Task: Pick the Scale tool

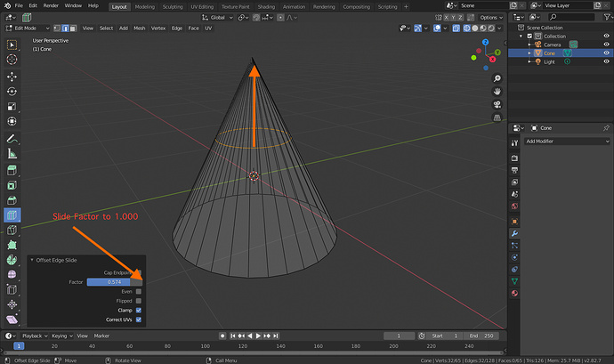Action: click(x=12, y=106)
